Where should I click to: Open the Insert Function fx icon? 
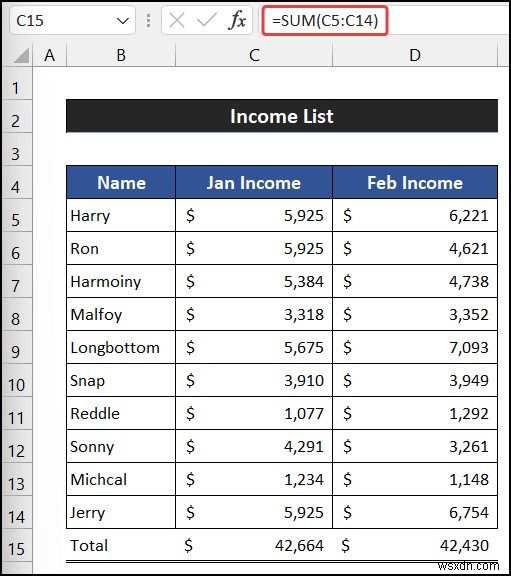click(x=237, y=20)
